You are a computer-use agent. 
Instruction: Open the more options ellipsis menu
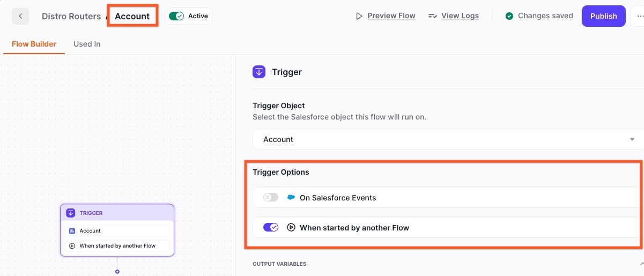tap(639, 16)
